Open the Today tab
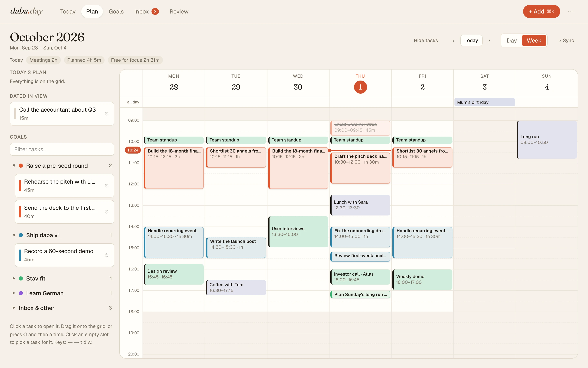 click(68, 11)
